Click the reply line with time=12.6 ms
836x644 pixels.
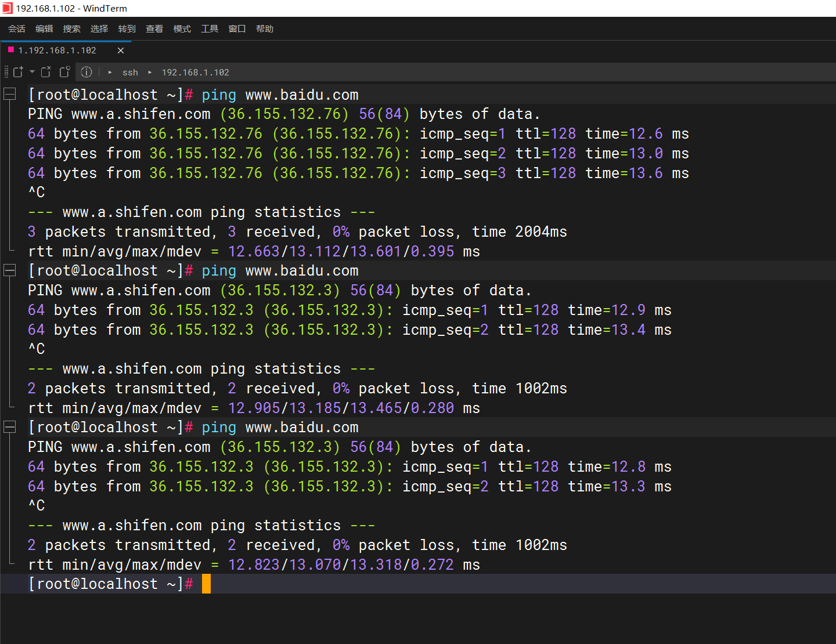(358, 133)
